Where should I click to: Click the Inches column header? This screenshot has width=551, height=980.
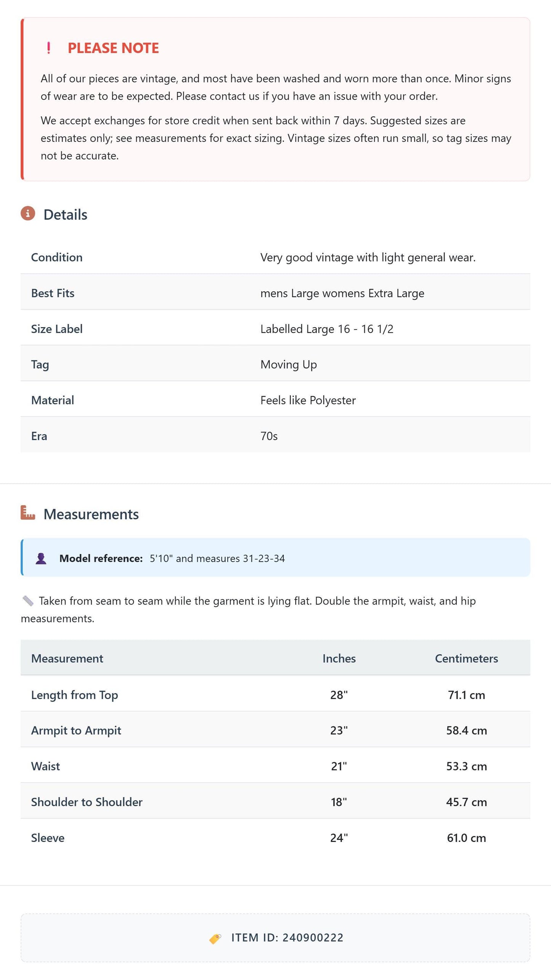pos(339,659)
